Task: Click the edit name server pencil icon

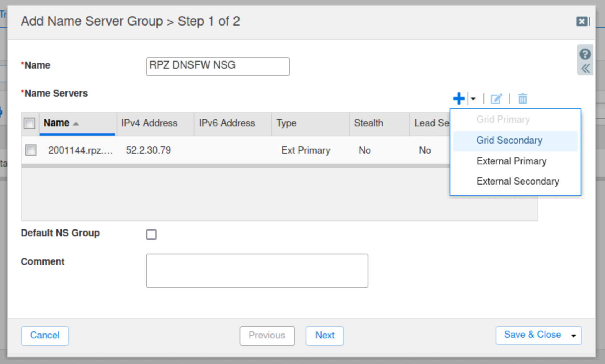Action: 496,99
